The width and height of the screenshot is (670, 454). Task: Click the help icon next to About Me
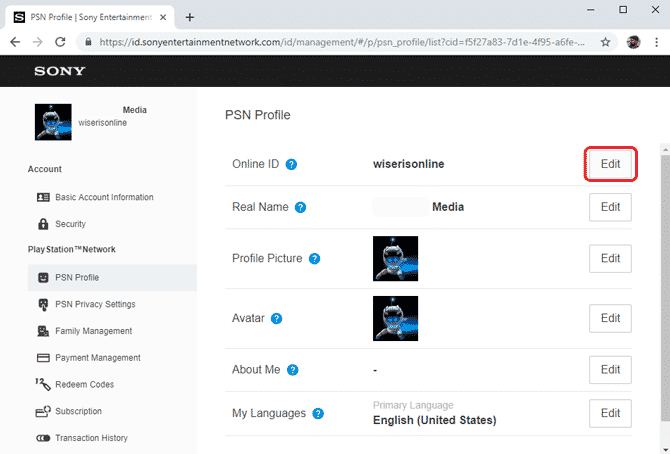(292, 370)
